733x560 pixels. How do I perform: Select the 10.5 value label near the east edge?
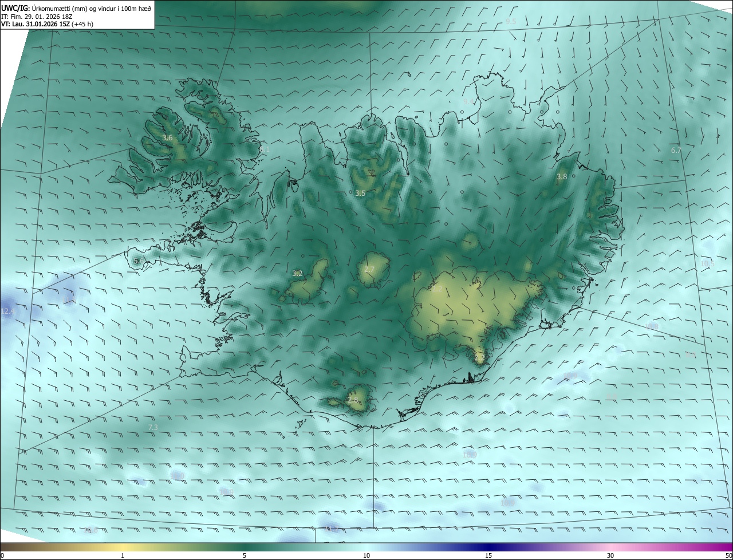pos(708,264)
